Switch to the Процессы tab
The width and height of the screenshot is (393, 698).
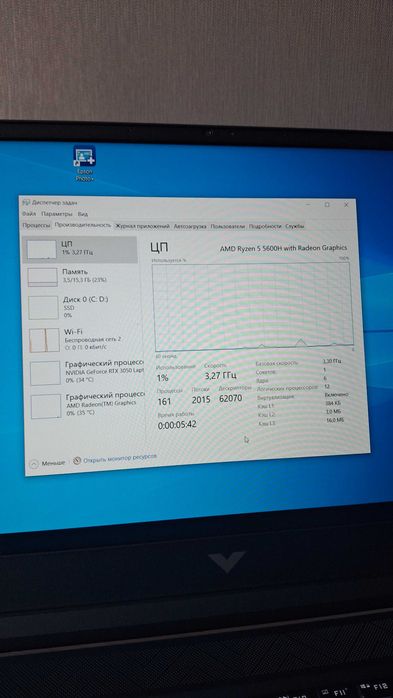click(x=36, y=225)
